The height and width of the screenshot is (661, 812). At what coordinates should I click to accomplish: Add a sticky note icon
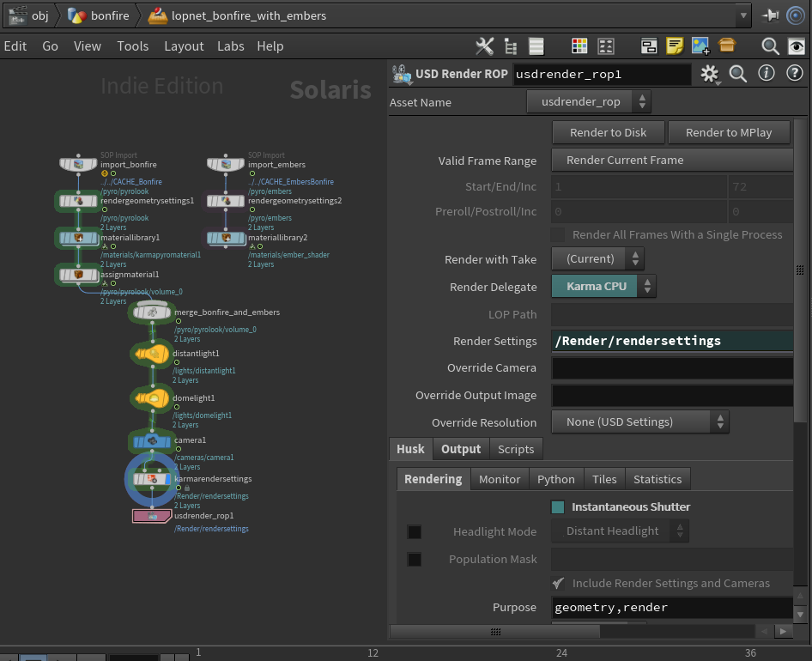(675, 46)
